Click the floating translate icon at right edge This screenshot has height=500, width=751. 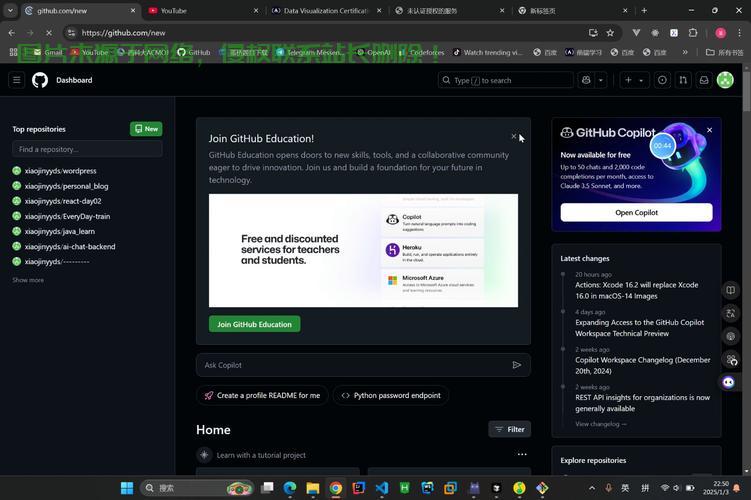(730, 313)
